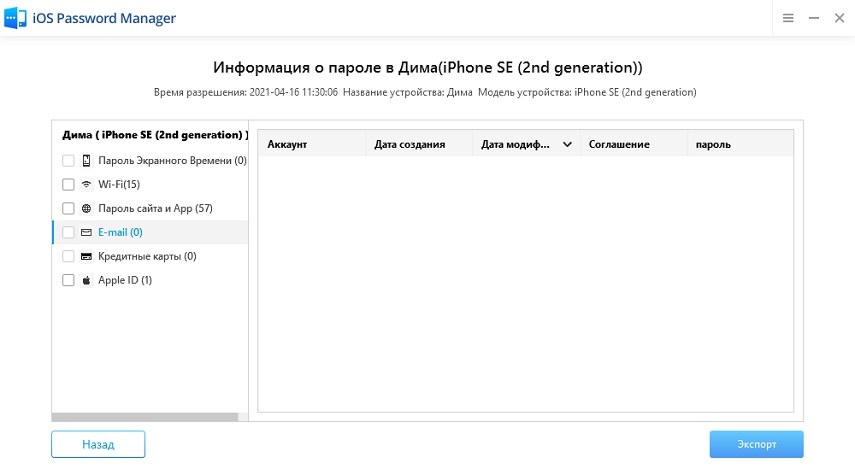Open the Пароль Экранного Времени category
The image size is (855, 475).
(171, 160)
